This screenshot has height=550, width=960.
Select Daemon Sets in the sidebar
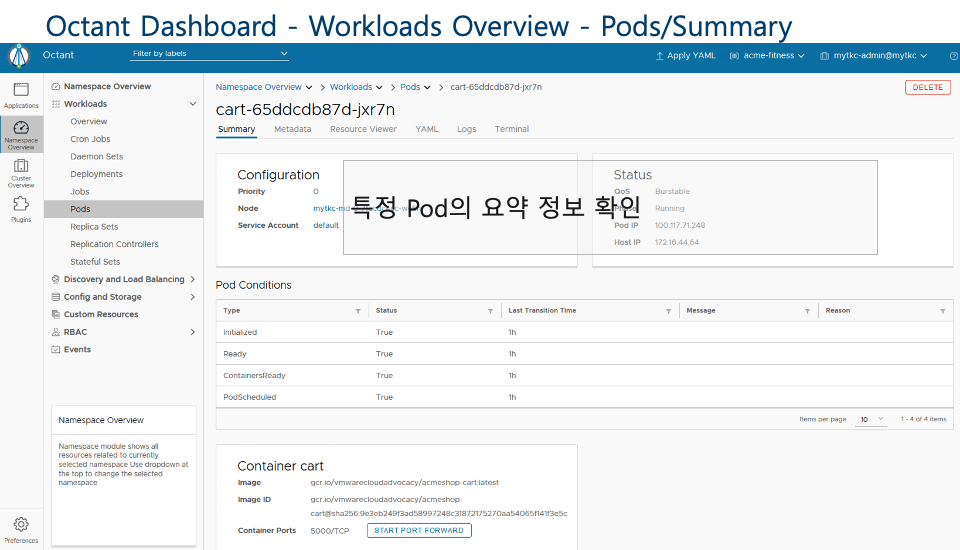coord(97,157)
